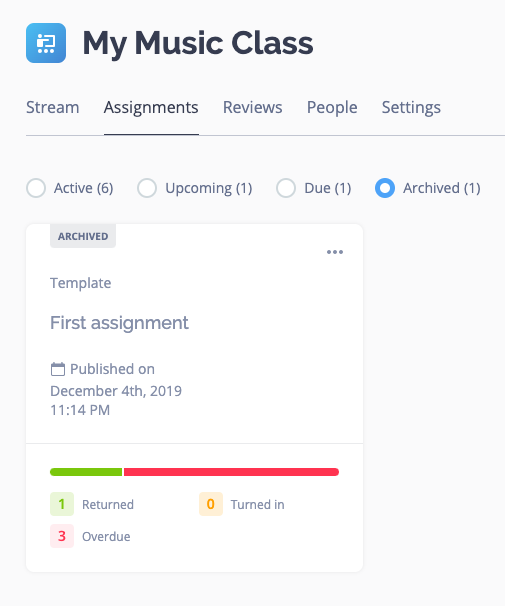Click the red portion of progress bar

pyautogui.click(x=231, y=472)
